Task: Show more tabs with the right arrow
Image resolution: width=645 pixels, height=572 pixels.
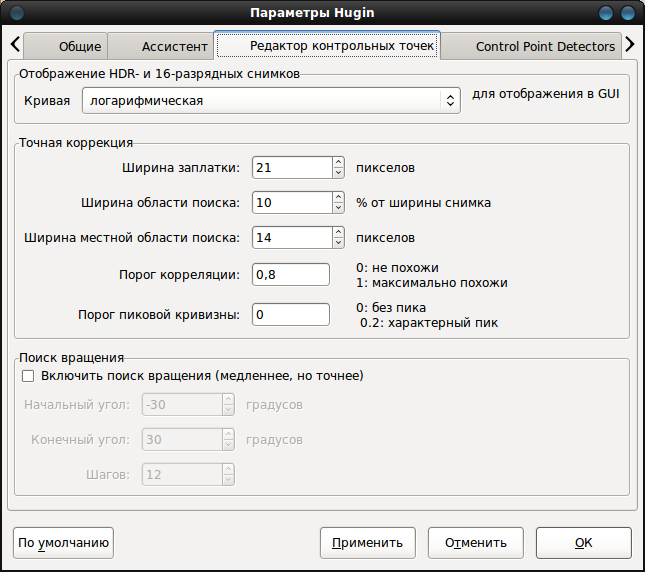Action: click(630, 44)
